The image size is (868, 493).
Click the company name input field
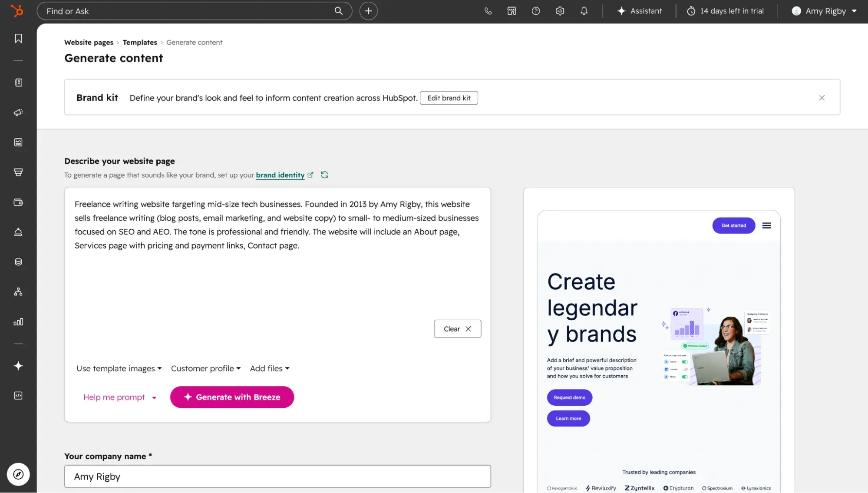(277, 477)
